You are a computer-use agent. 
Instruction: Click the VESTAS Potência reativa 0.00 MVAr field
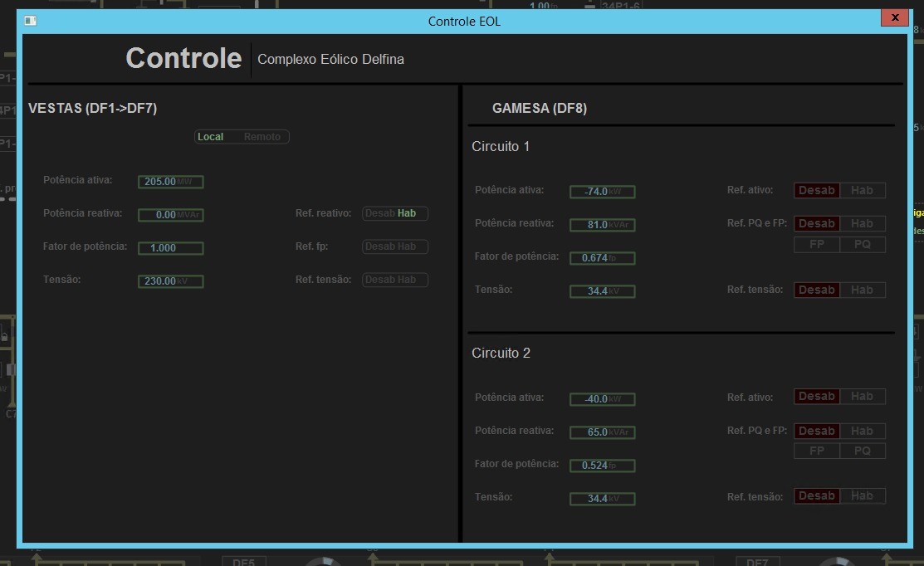pyautogui.click(x=171, y=214)
